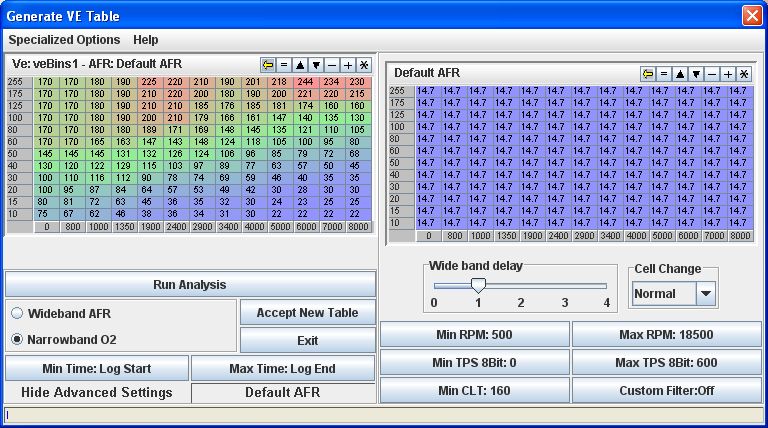This screenshot has height=428, width=768.
Task: Click the asterisk multiply icon in VE table toolbar
Action: point(364,64)
